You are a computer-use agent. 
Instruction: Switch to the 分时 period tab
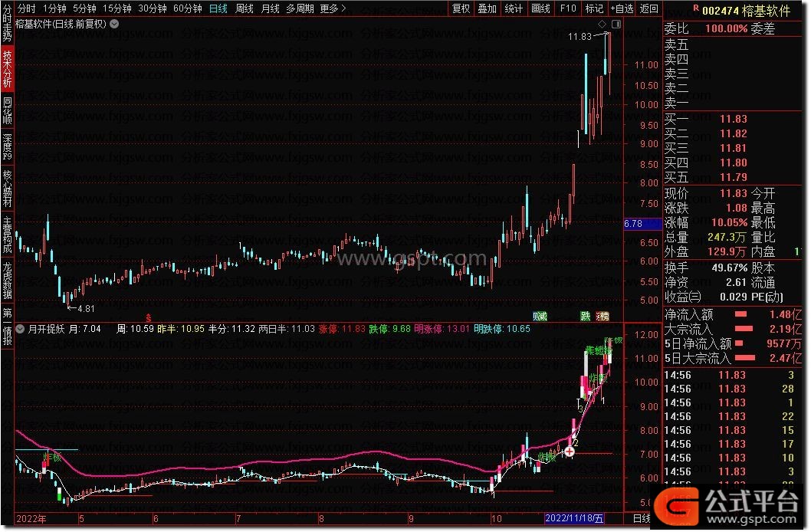[26, 8]
